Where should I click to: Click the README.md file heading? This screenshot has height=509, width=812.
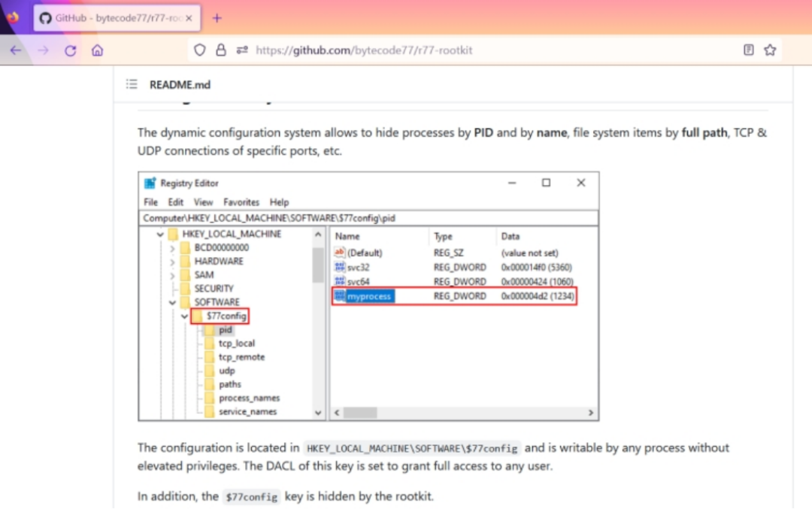180,84
